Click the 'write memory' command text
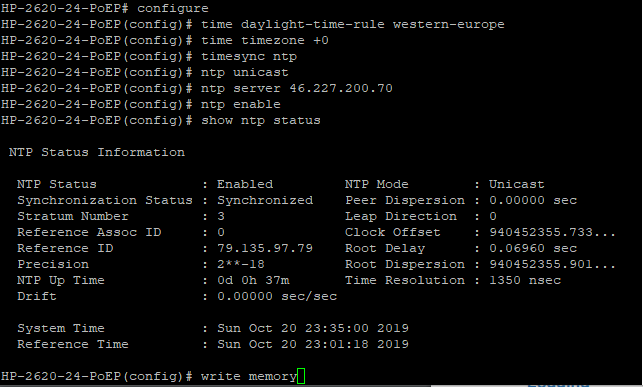This screenshot has width=643, height=387. point(249,376)
